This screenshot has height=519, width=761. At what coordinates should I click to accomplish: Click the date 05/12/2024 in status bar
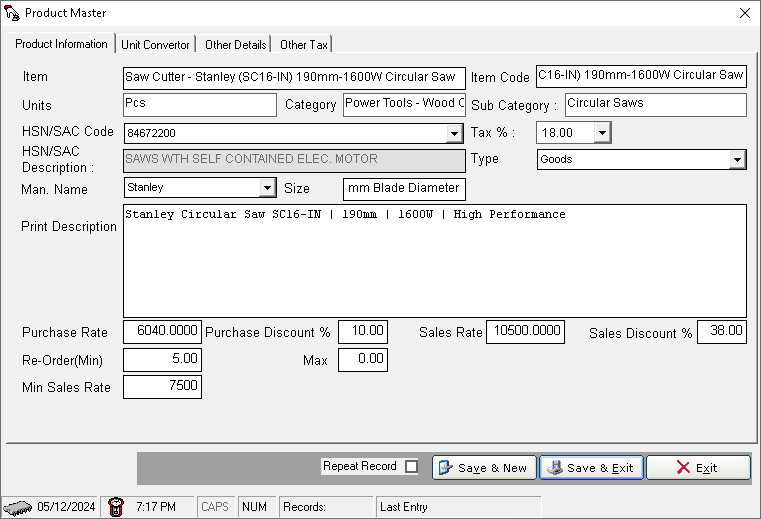pos(66,507)
